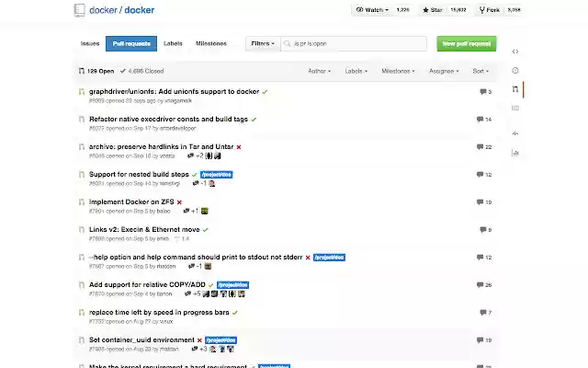Image resolution: width=588 pixels, height=368 pixels.
Task: Switch to the Issues tab
Action: click(x=90, y=43)
